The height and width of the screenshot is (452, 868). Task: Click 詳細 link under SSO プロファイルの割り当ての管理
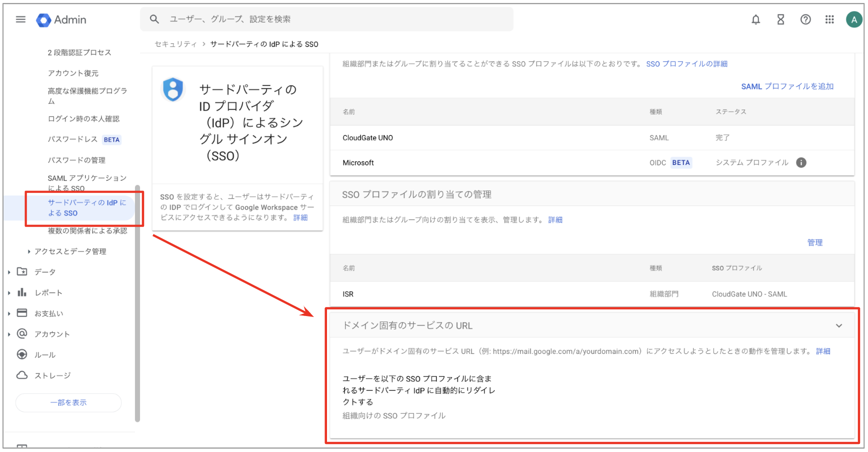[x=555, y=220]
